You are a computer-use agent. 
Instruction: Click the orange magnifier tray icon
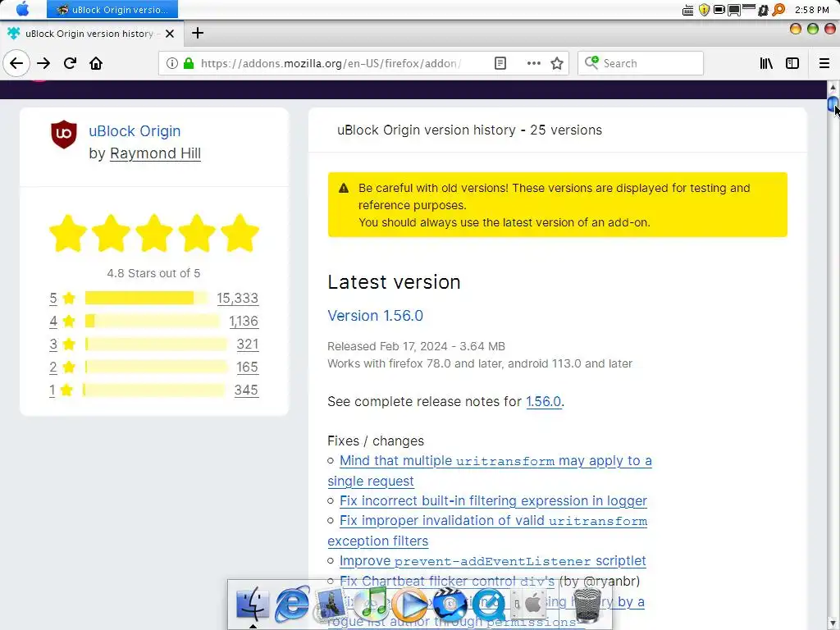pos(778,10)
